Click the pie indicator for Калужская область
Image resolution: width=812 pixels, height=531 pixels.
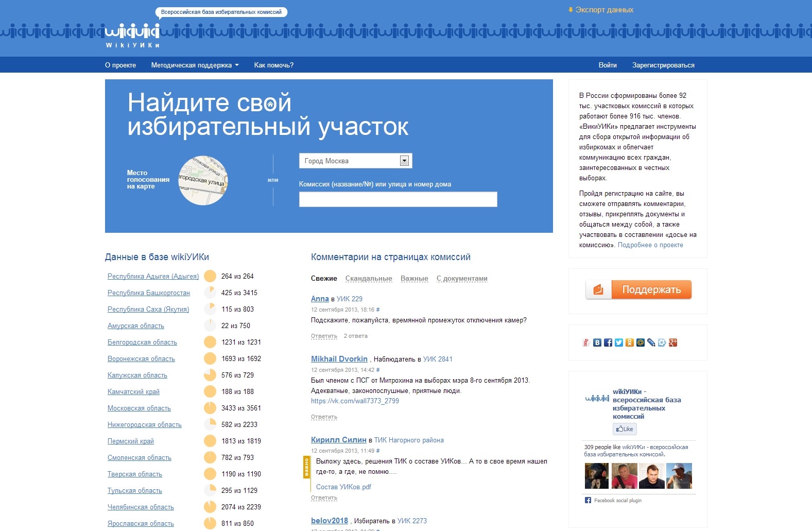coord(210,375)
